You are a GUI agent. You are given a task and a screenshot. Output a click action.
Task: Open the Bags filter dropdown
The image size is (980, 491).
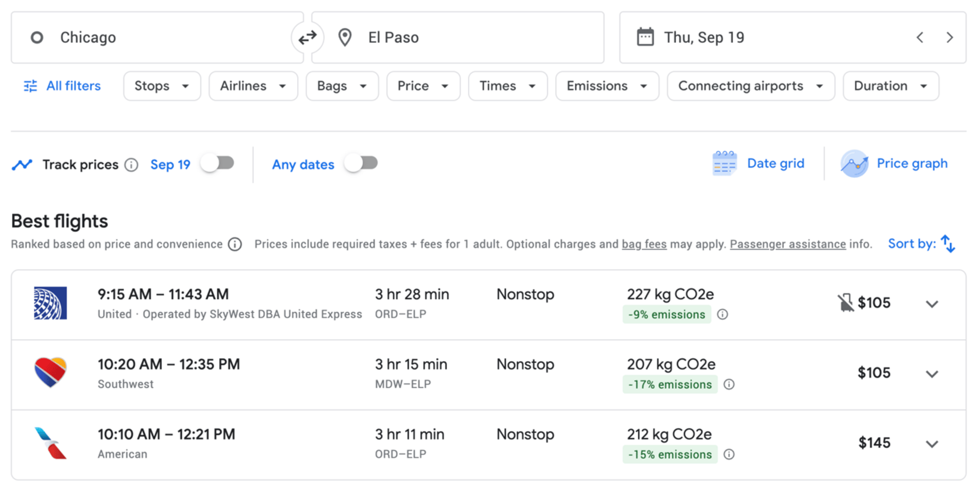(x=342, y=86)
